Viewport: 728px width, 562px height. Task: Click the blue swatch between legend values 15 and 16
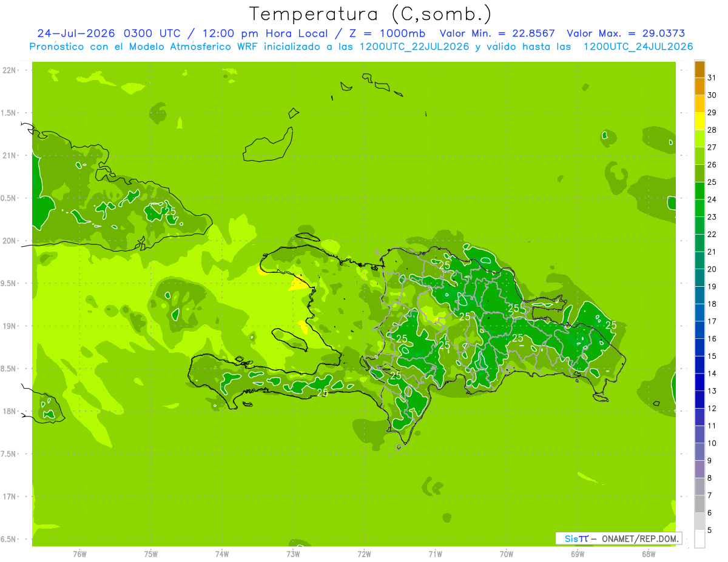699,347
